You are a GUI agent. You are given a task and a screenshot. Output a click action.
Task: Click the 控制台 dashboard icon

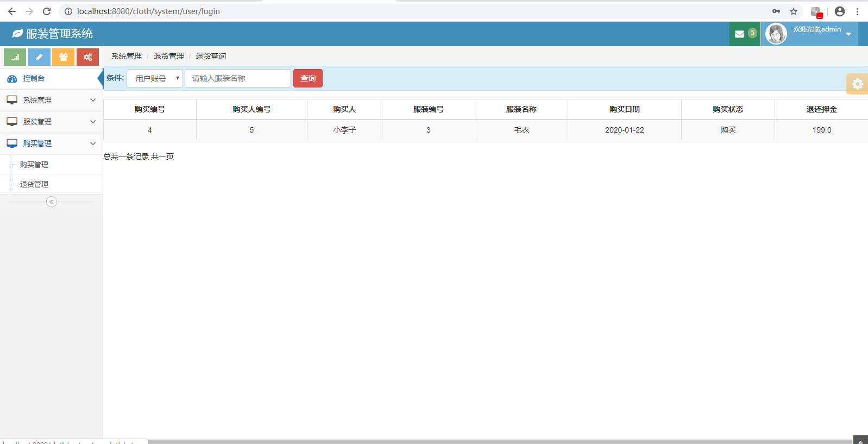[x=12, y=79]
